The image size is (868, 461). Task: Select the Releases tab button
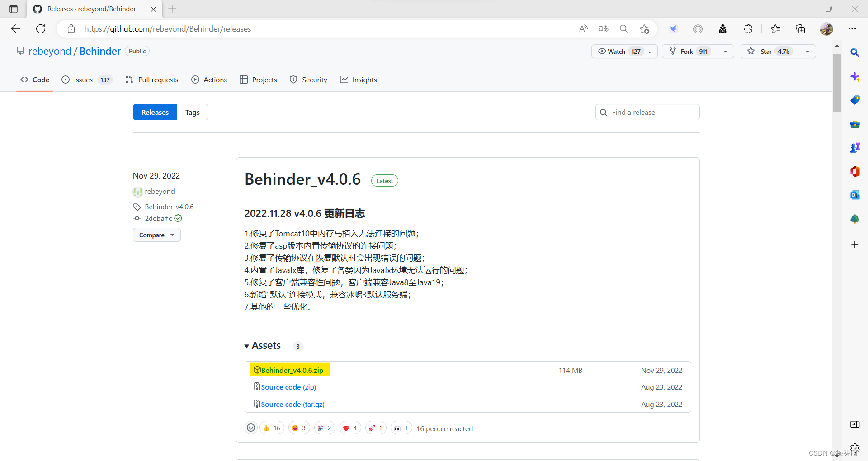click(x=155, y=112)
